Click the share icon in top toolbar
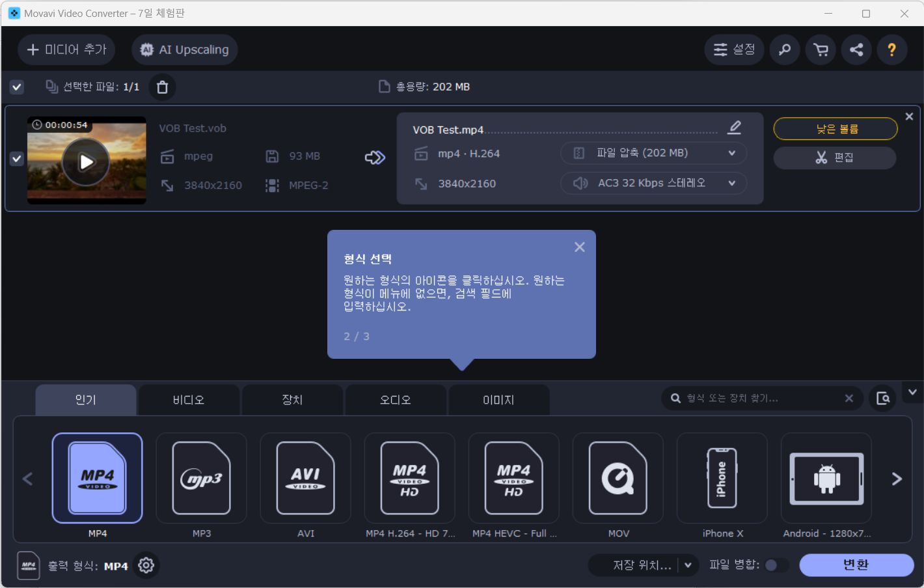This screenshot has height=588, width=924. [x=856, y=49]
